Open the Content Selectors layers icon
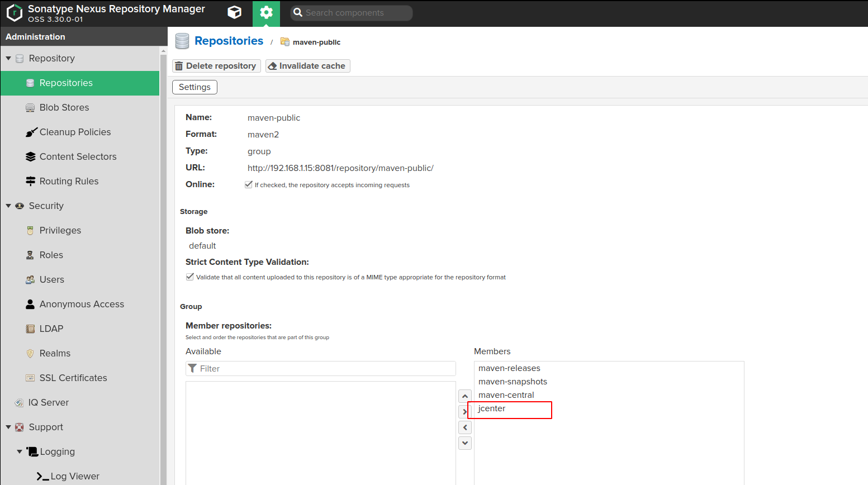 (x=31, y=156)
